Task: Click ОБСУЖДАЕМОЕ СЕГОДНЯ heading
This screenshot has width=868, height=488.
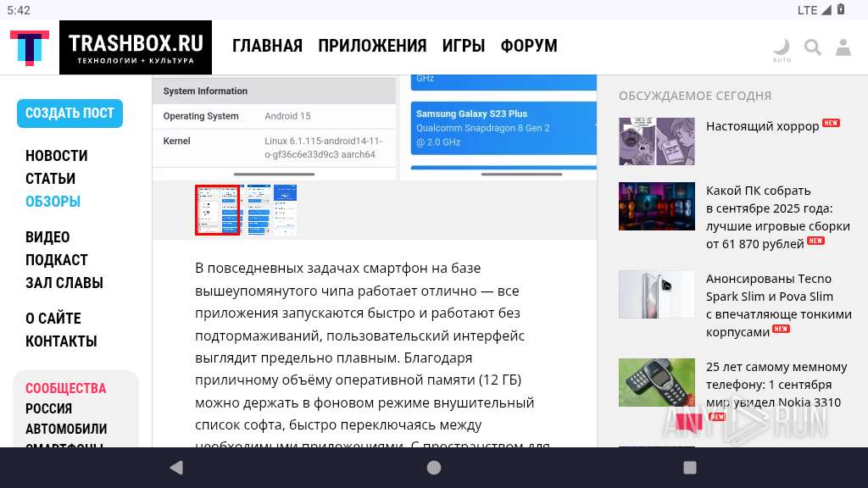Action: tap(695, 96)
